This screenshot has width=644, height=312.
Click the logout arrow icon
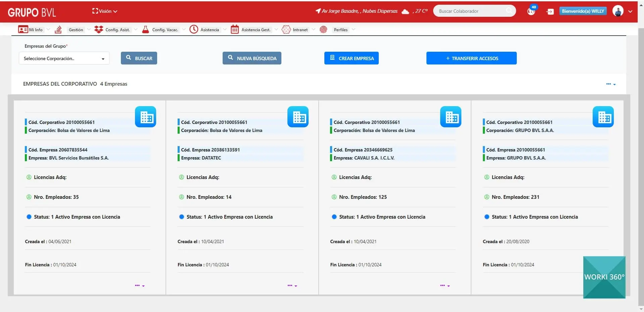(x=550, y=11)
